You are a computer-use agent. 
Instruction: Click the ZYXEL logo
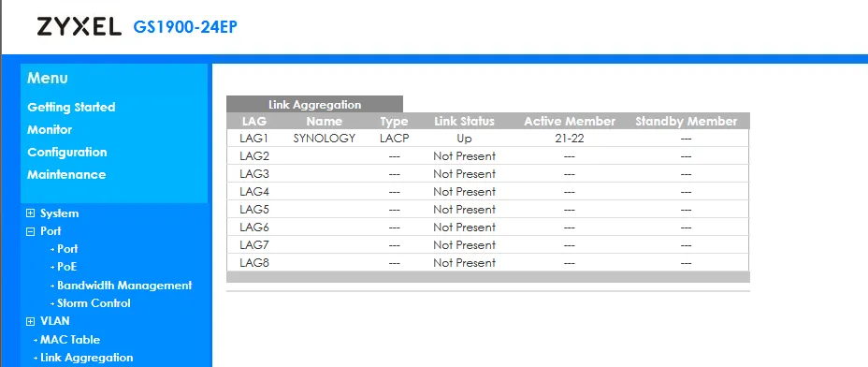click(x=80, y=26)
